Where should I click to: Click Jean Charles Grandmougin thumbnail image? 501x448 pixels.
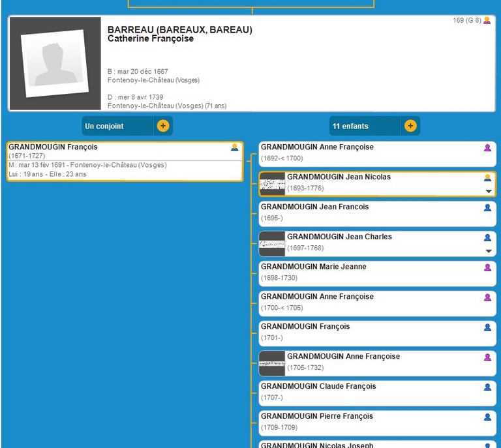pos(272,244)
